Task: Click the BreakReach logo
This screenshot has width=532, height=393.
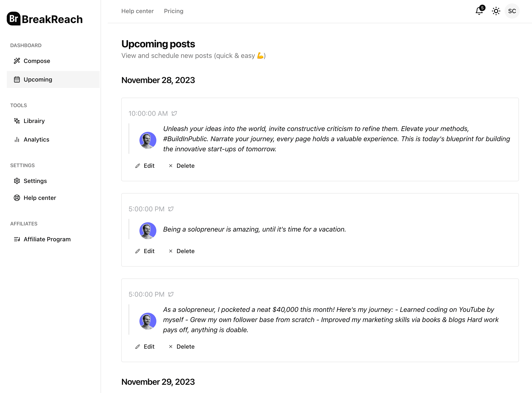Action: click(45, 19)
